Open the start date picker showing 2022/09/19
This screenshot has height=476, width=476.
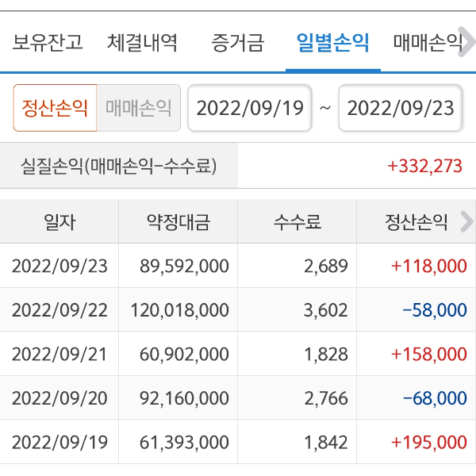click(250, 108)
